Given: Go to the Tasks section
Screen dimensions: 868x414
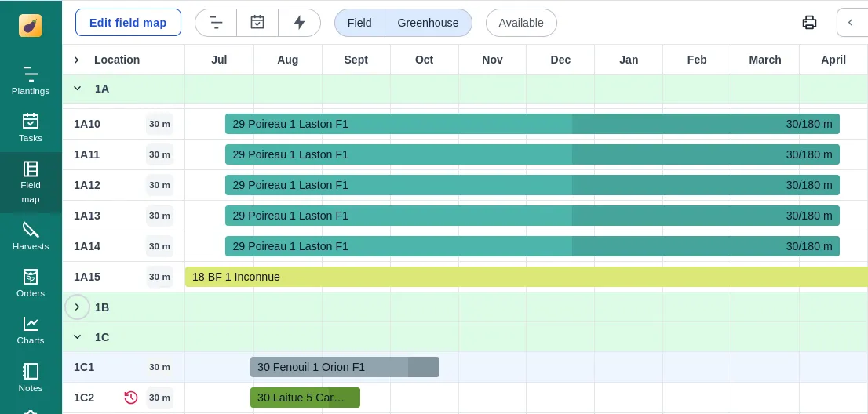Looking at the screenshot, I should point(31,128).
